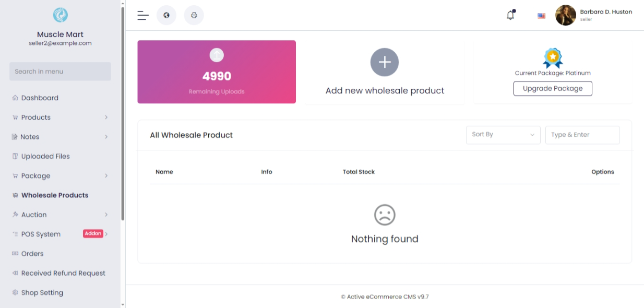The width and height of the screenshot is (644, 308).
Task: Focus the Type & Enter search box
Action: (x=582, y=135)
